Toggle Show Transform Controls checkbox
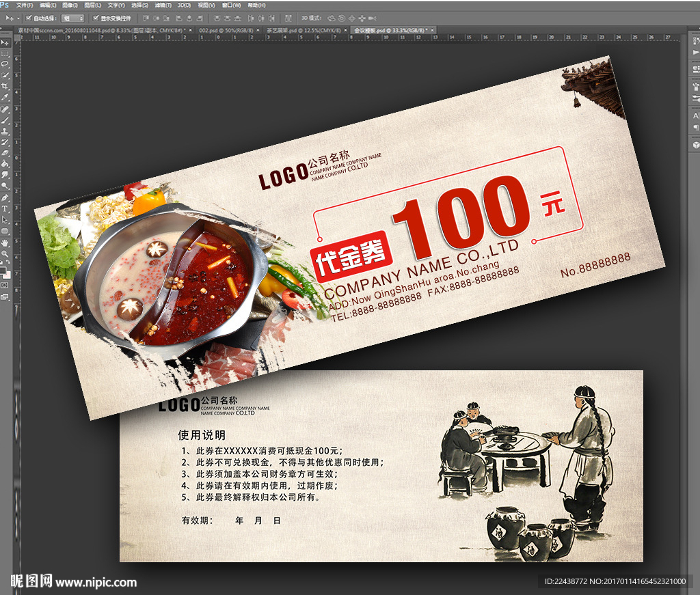The height and width of the screenshot is (595, 700). 96,18
